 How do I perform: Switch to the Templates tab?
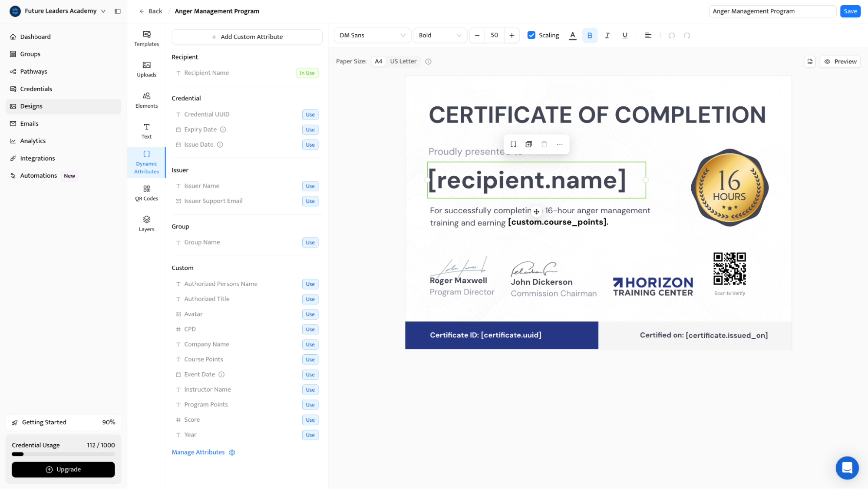click(x=146, y=38)
